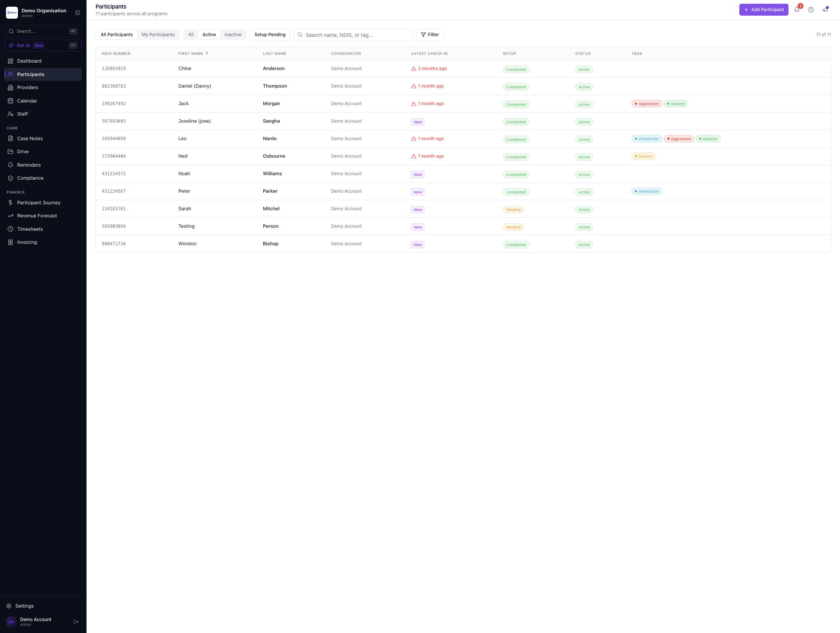840x633 pixels.
Task: Focus the sidebar Search box
Action: pos(43,31)
